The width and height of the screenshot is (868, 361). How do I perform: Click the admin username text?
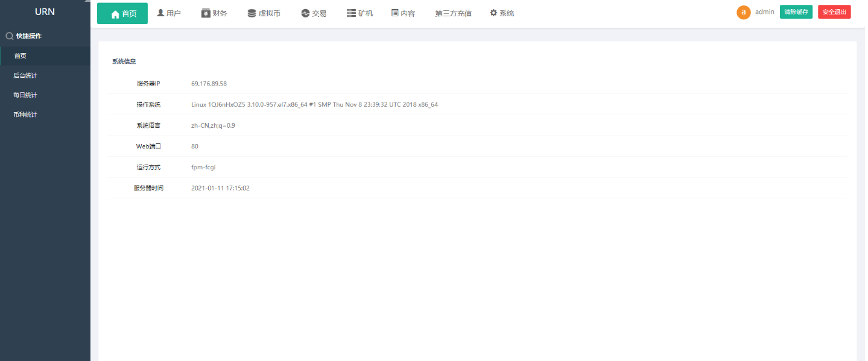click(764, 12)
